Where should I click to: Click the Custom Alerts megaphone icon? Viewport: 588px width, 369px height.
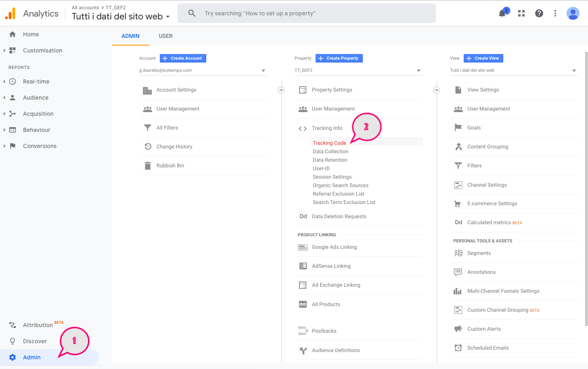point(458,329)
